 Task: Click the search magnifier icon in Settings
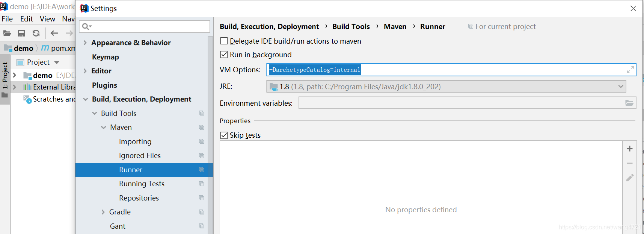86,26
